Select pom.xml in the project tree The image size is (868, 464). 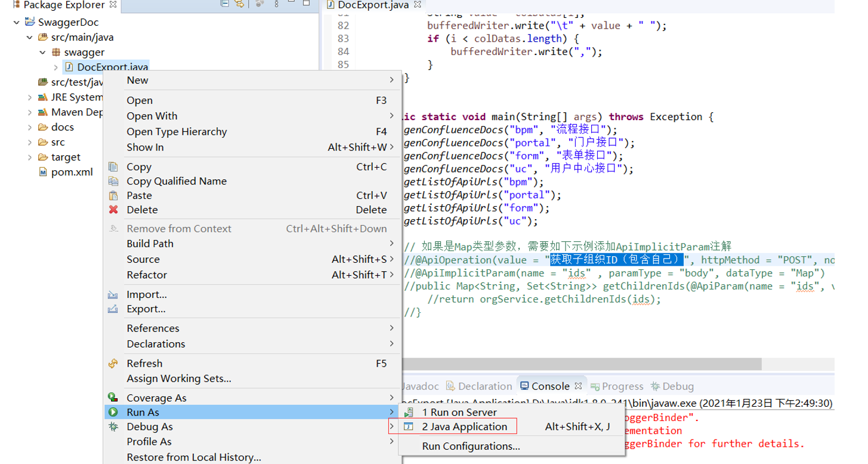pos(72,172)
